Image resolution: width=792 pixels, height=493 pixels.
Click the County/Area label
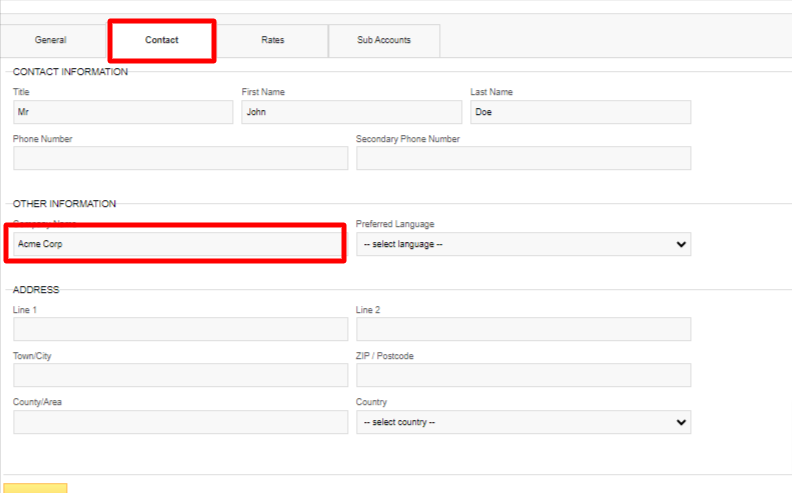pyautogui.click(x=37, y=402)
